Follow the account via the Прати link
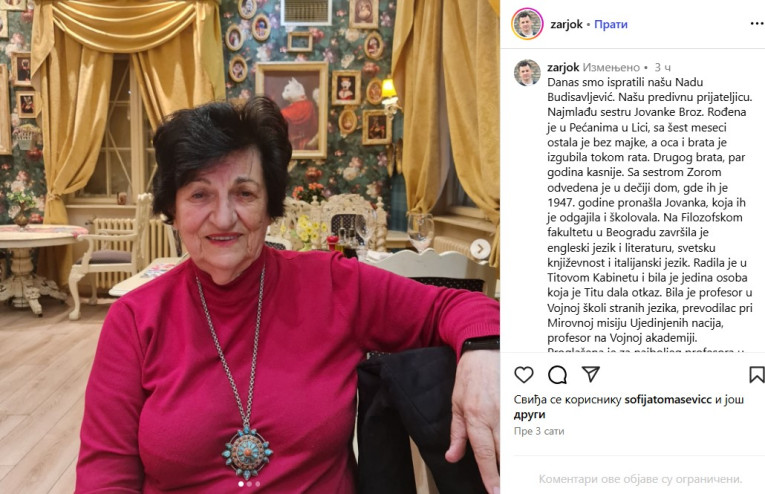This screenshot has height=494, width=765. click(611, 24)
